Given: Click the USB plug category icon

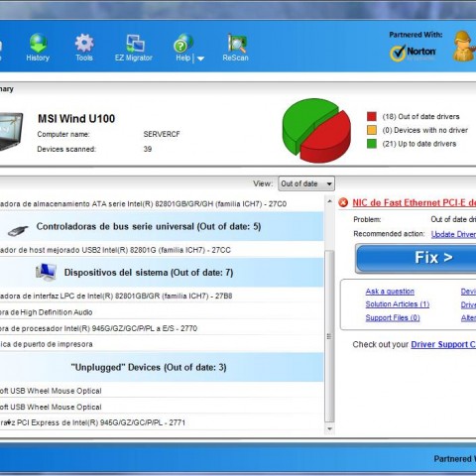Looking at the screenshot, I should pyautogui.click(x=18, y=230).
